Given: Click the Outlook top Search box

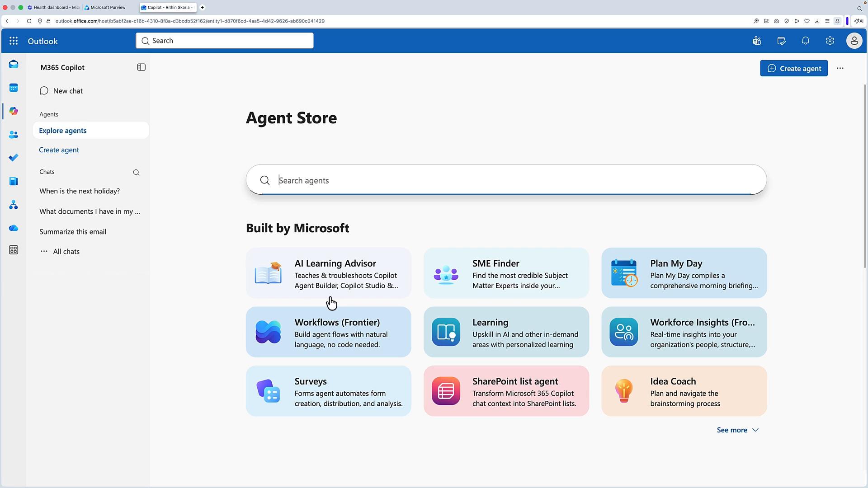Looking at the screenshot, I should click(224, 41).
